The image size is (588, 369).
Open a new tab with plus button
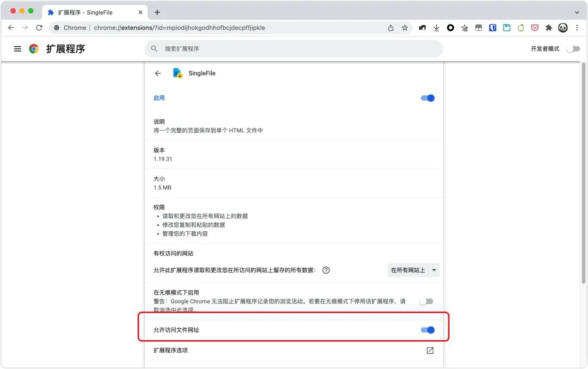157,13
